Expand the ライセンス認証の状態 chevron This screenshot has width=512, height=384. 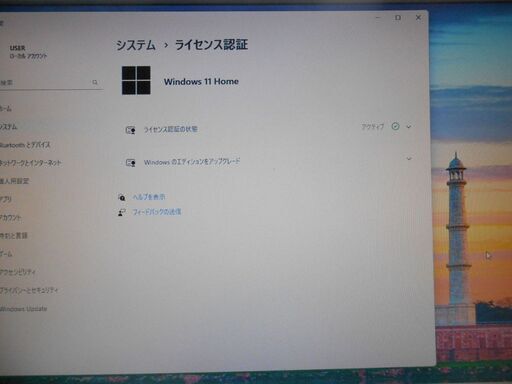click(409, 127)
